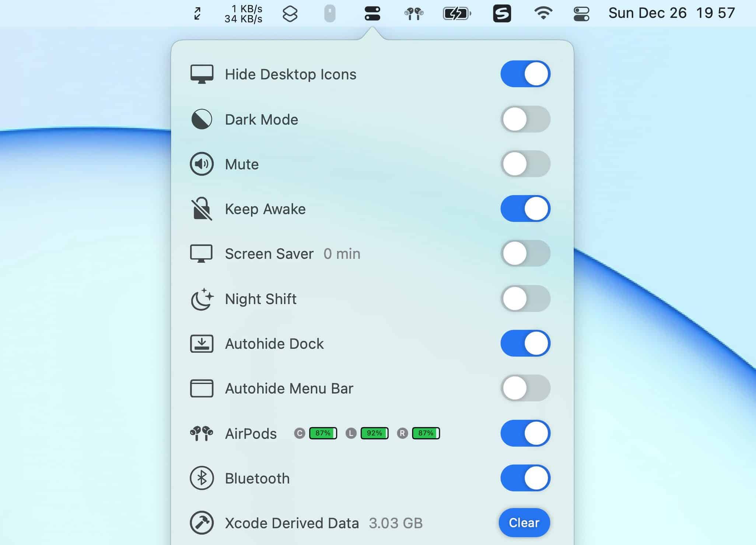
Task: Click the display icon beside Screen Saver
Action: [x=201, y=254]
